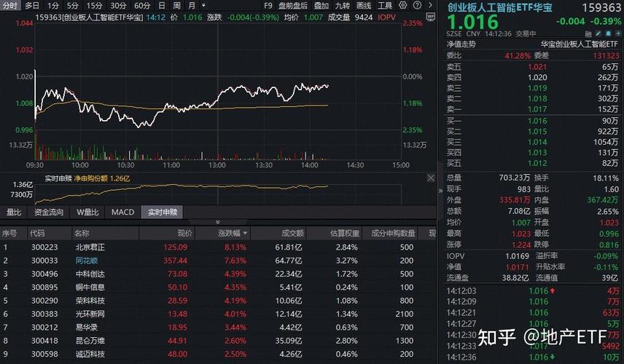Click the grid layout icon after 工具
The height and width of the screenshot is (364, 624).
403,5
